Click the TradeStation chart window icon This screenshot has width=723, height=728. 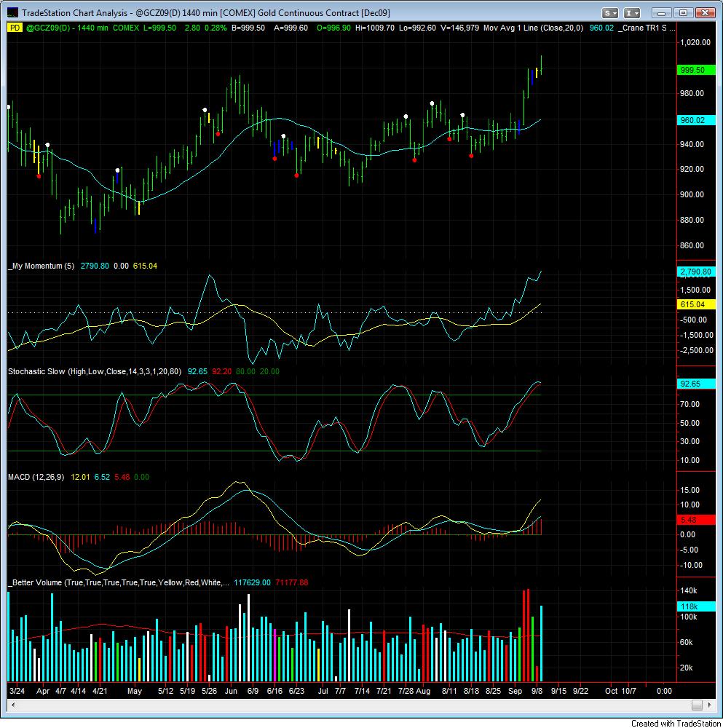pos(12,12)
